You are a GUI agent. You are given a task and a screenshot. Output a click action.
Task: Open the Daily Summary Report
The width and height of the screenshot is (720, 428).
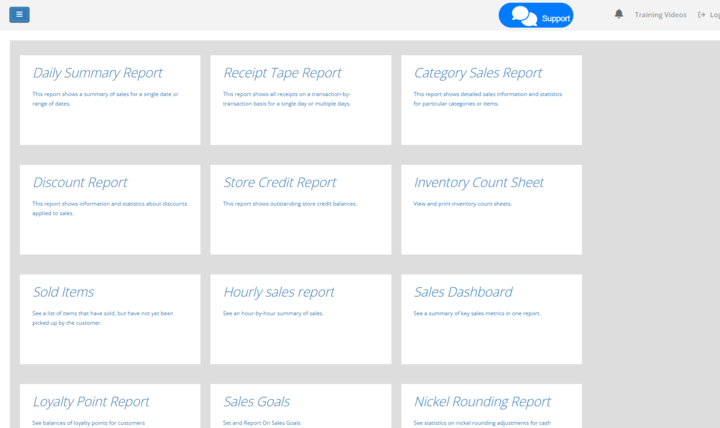[x=97, y=73]
